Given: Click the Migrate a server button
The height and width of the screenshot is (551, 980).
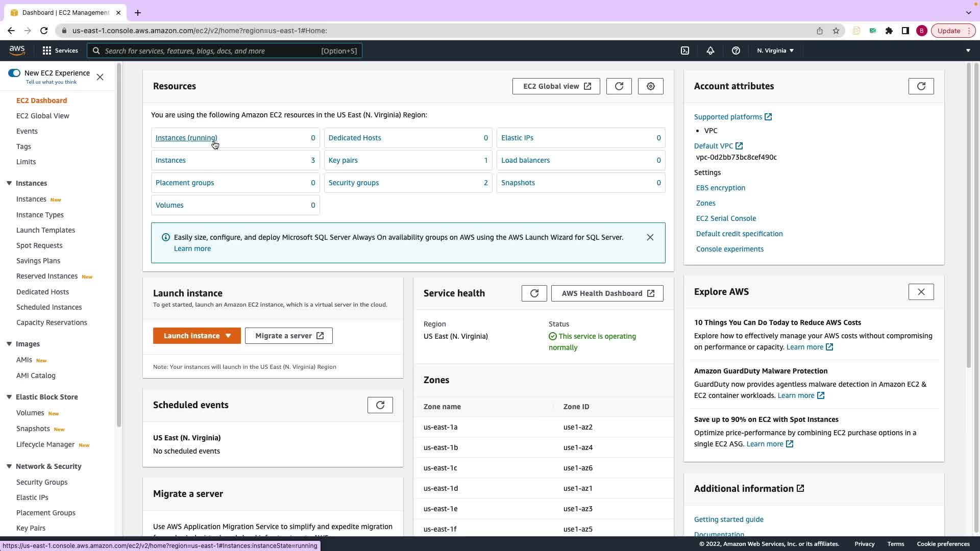Looking at the screenshot, I should [288, 336].
